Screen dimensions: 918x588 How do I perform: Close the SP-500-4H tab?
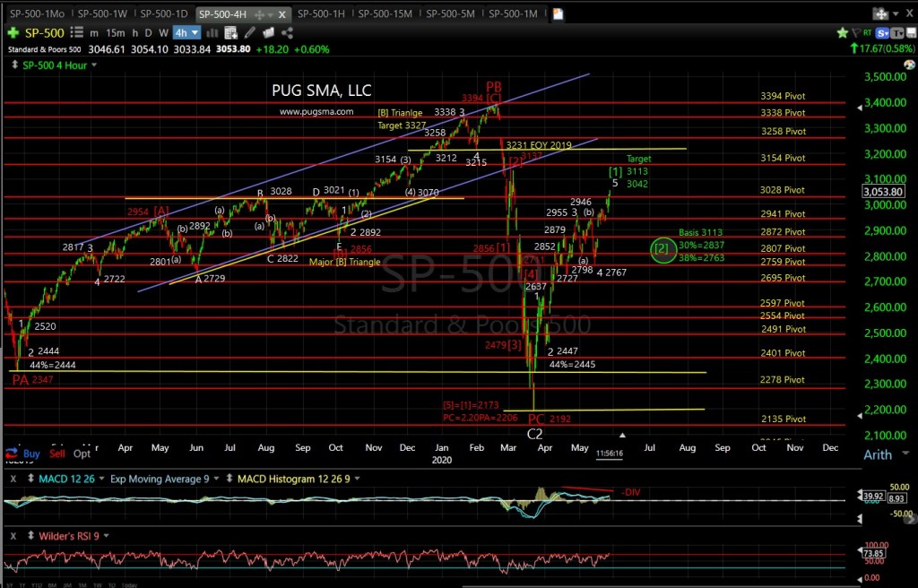pos(282,14)
